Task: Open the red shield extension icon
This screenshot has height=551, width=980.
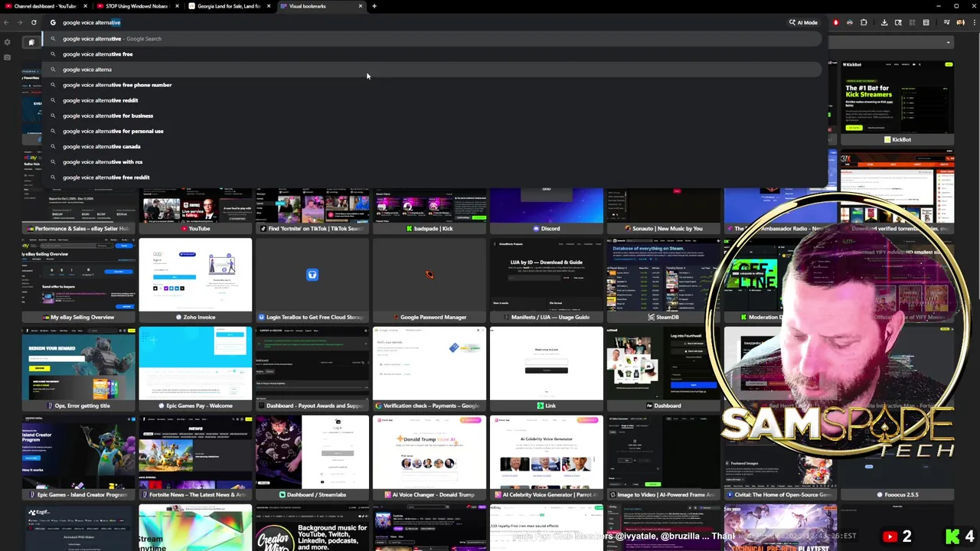Action: [836, 22]
